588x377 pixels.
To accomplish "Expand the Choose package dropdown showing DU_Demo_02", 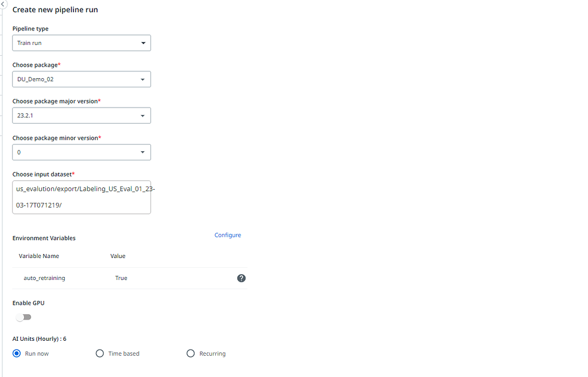I will 82,79.
